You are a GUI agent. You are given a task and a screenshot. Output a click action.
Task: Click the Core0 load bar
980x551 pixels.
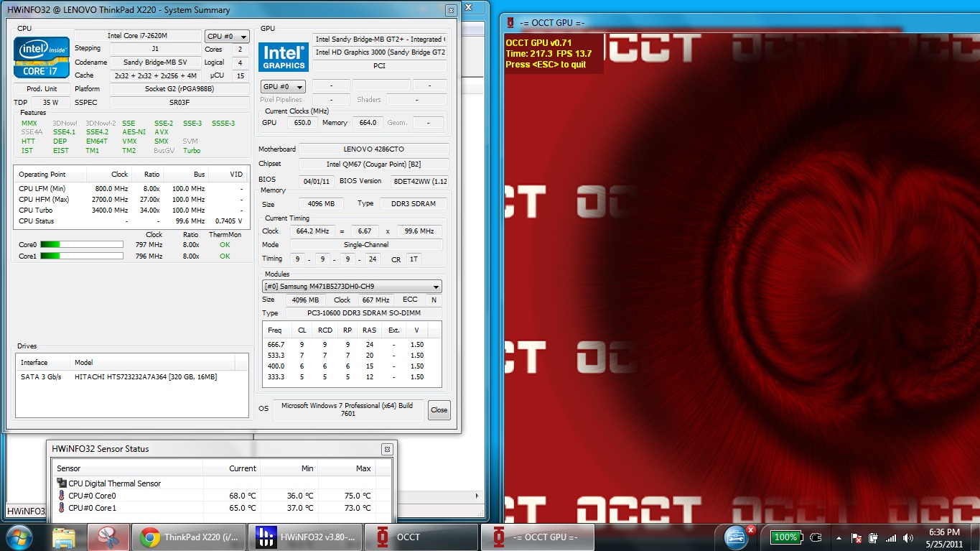(82, 245)
